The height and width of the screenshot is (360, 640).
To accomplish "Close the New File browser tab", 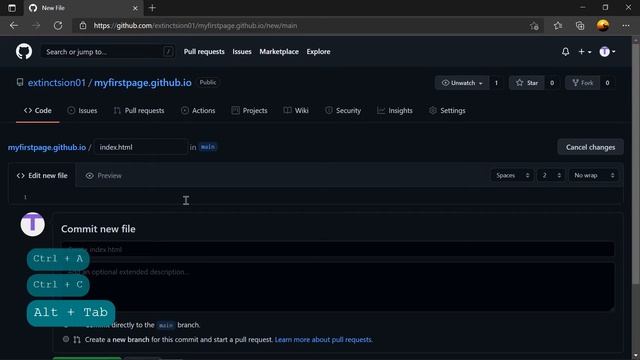I will [x=135, y=8].
